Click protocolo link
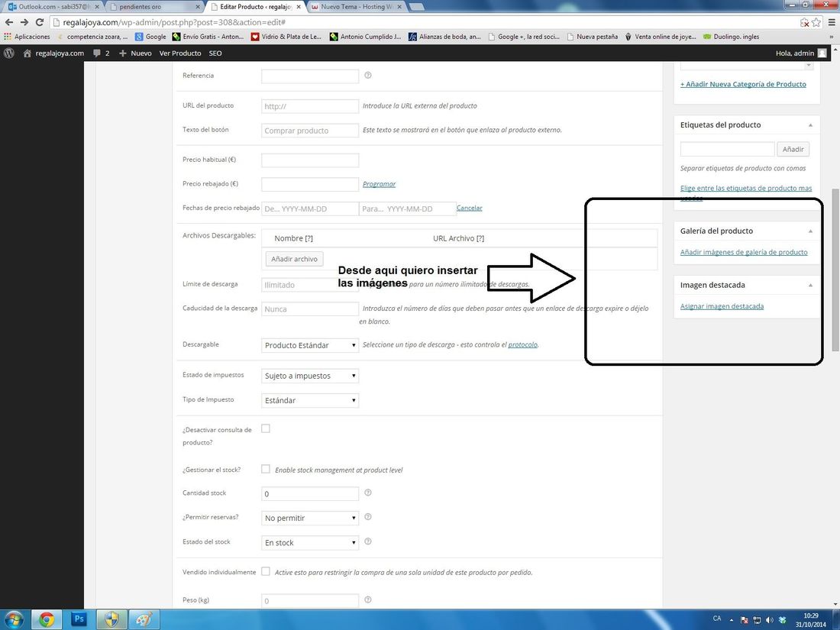Screen dimensions: 840x630 click(522, 344)
